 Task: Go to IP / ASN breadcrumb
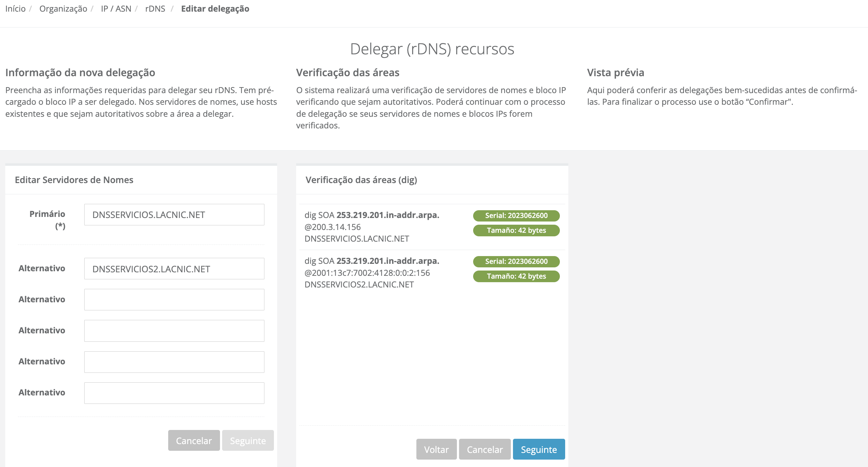[116, 9]
